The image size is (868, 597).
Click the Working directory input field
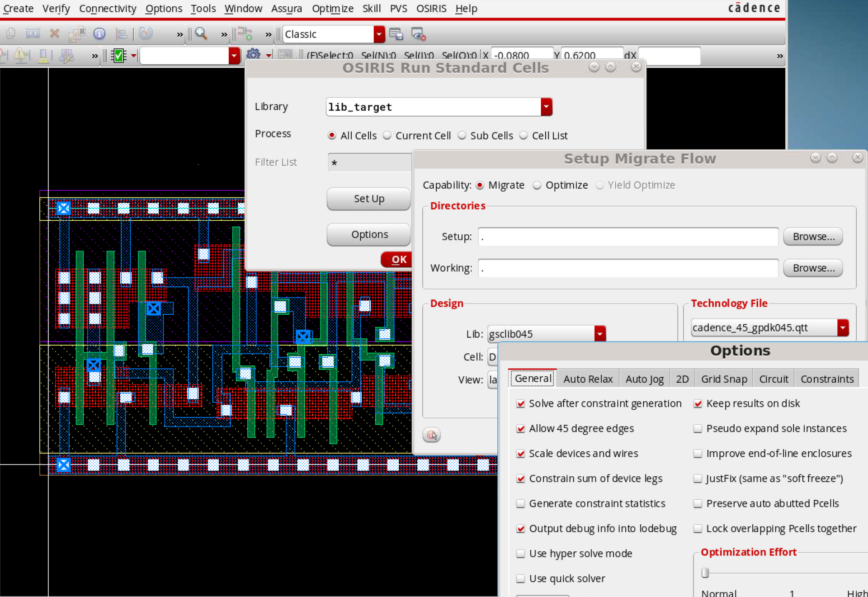click(x=628, y=268)
